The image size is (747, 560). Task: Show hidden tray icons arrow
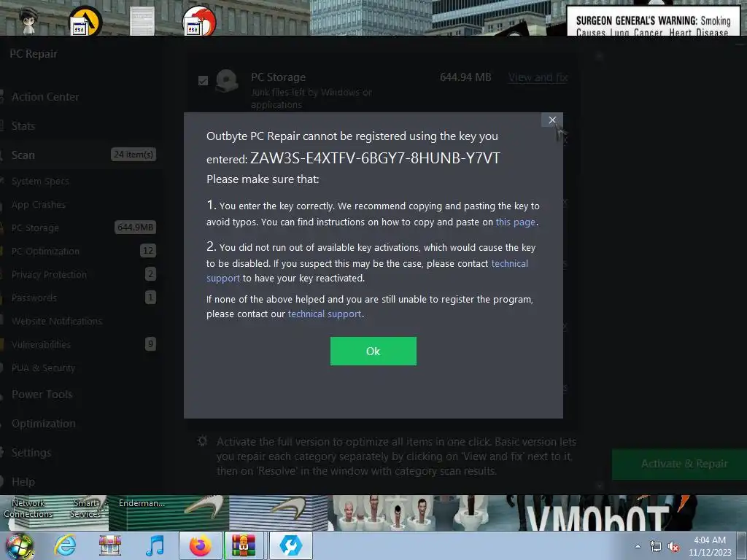pos(638,546)
